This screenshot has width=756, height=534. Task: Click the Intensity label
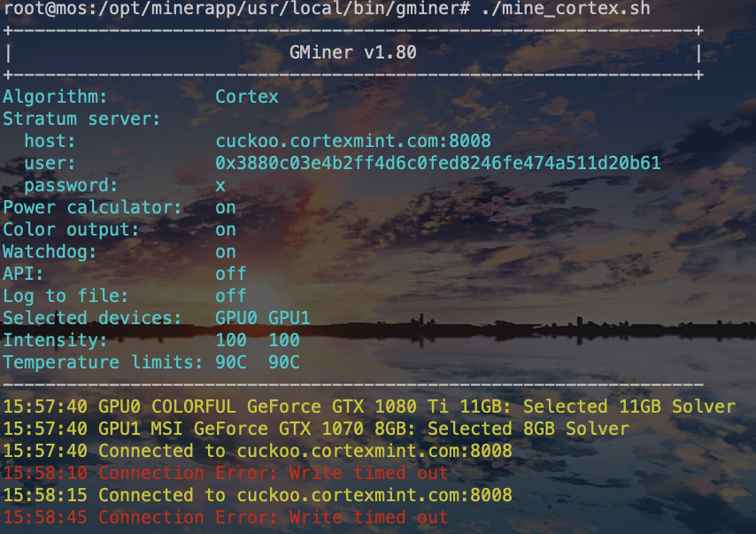click(55, 340)
